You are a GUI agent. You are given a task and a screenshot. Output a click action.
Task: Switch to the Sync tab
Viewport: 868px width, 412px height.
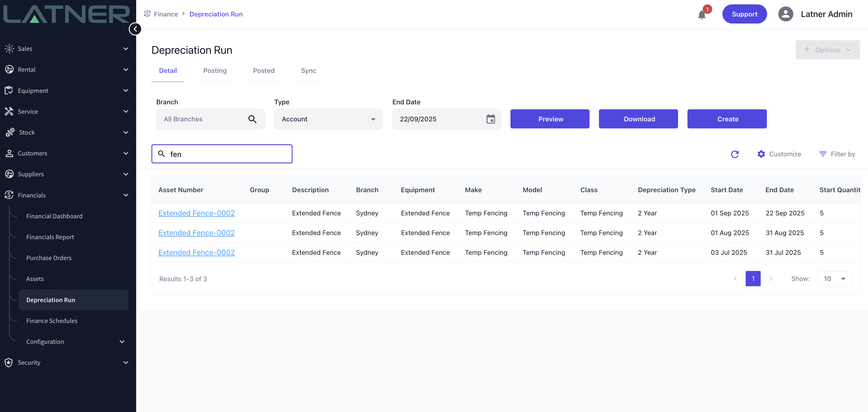coord(308,71)
